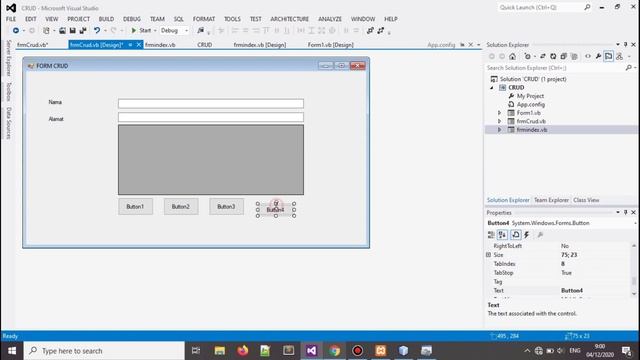Click the Open File toolbar icon

62,31
